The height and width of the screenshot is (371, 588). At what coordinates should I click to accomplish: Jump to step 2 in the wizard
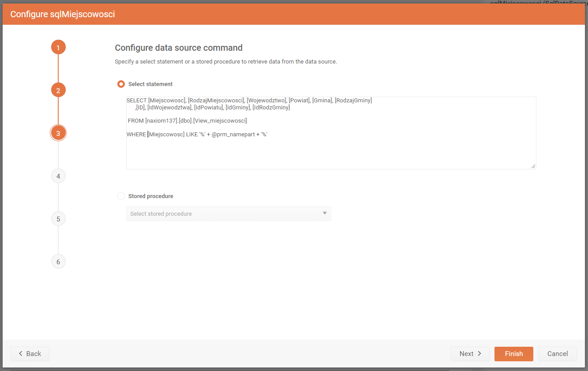[x=58, y=90]
